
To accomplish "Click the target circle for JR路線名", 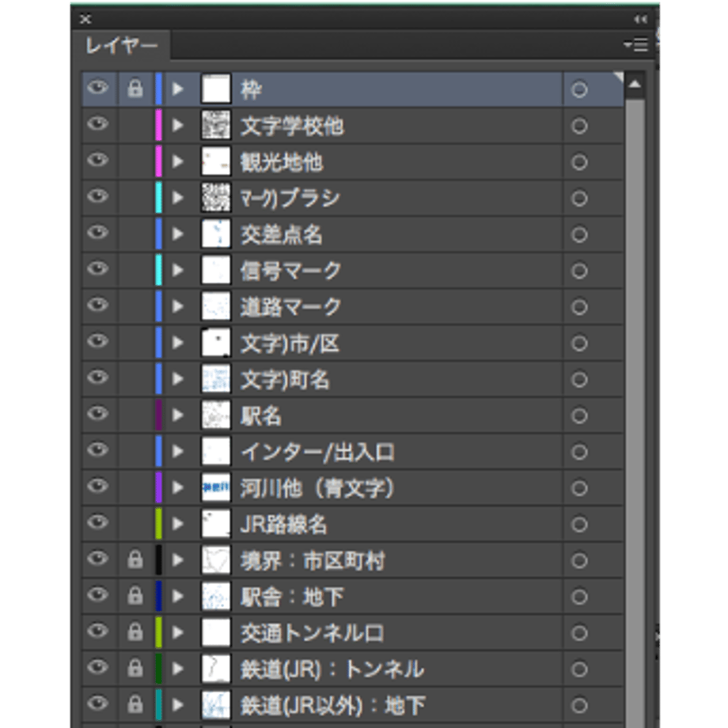I will click(x=579, y=524).
